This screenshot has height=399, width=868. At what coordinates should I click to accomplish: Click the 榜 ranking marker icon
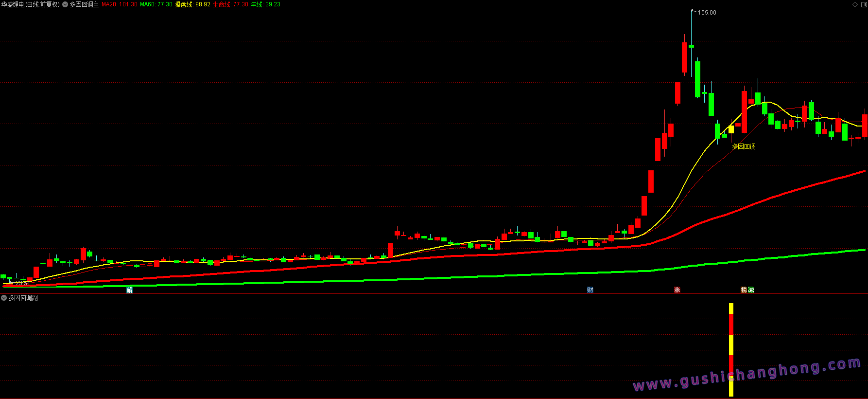click(744, 290)
